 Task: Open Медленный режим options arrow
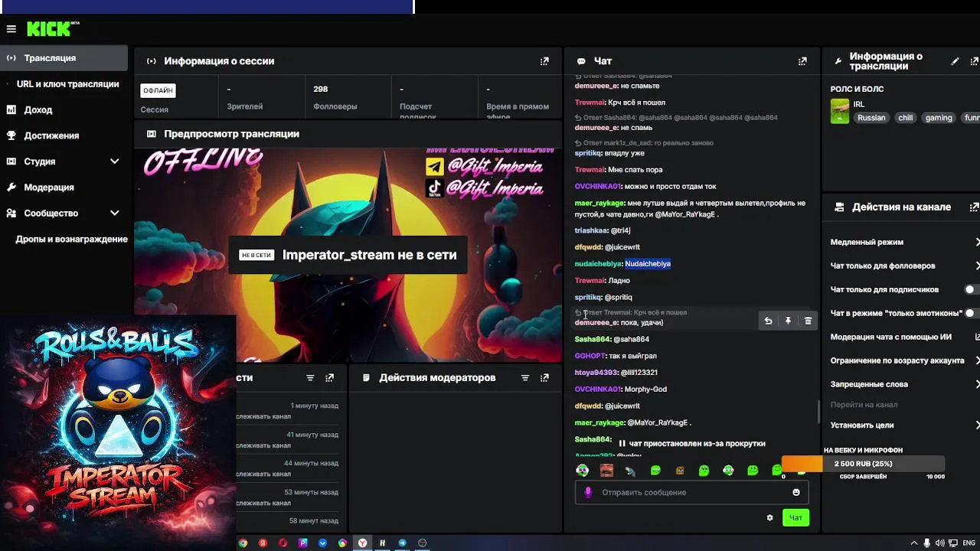point(977,242)
